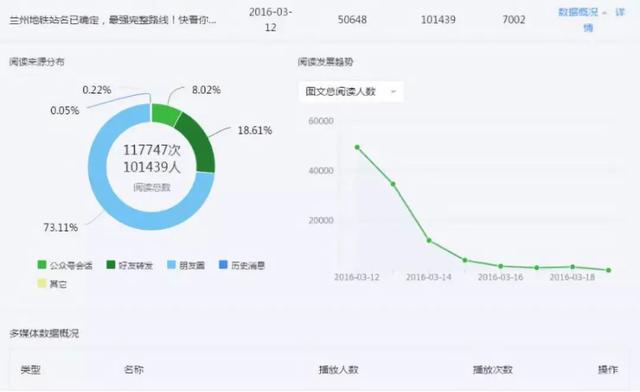
Task: Click the last data point on the trend line
Action: [609, 270]
